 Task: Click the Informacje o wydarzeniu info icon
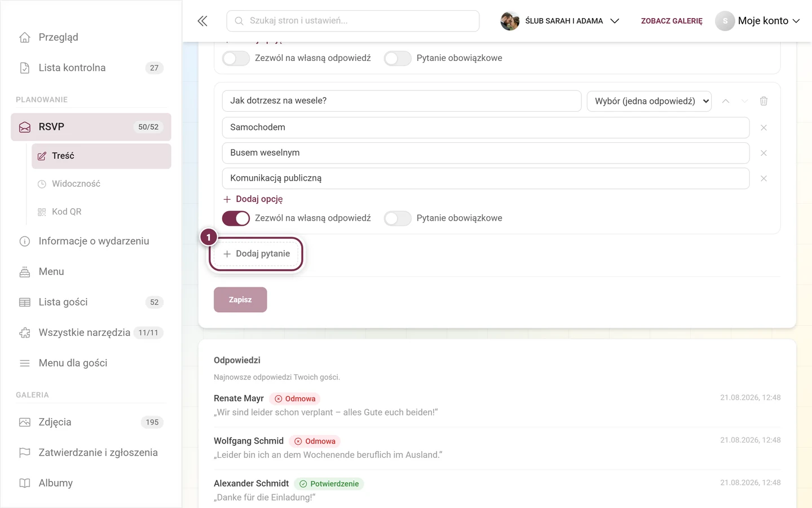click(25, 241)
